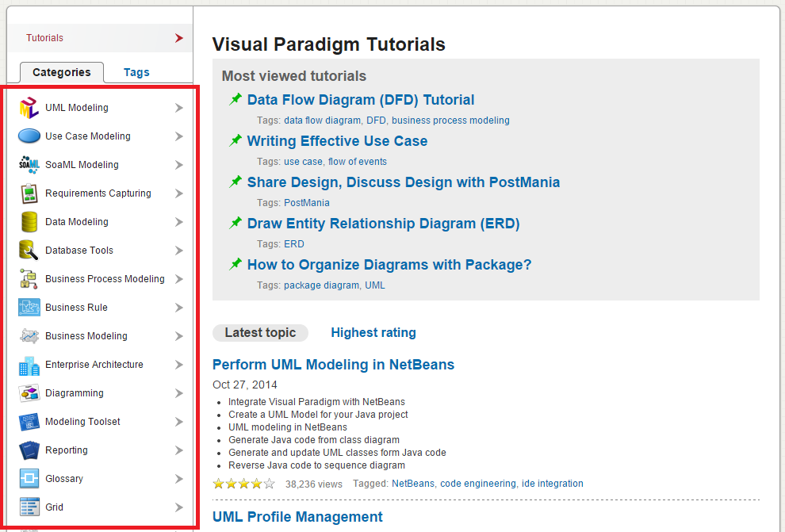Click the use case tag link
Viewport: 785px width, 532px height.
click(x=303, y=162)
